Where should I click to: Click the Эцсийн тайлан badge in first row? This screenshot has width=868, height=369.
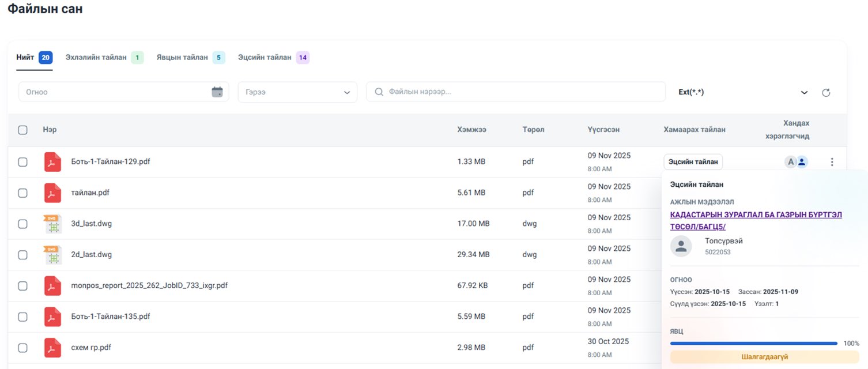pyautogui.click(x=693, y=162)
